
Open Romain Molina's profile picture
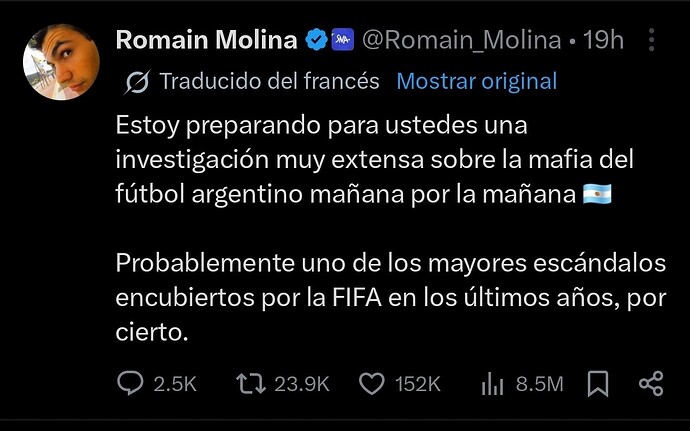[61, 62]
